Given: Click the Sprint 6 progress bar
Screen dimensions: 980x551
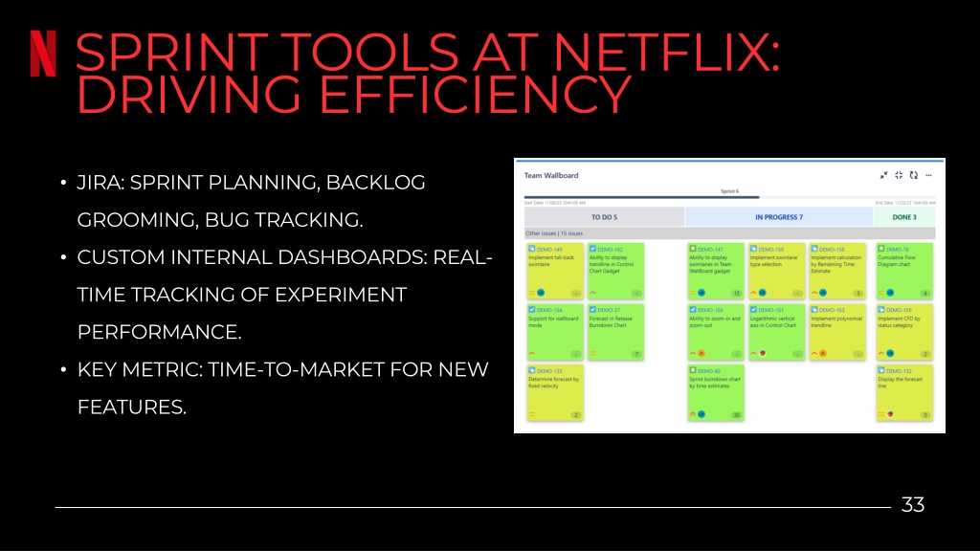Looking at the screenshot, I should [x=729, y=197].
